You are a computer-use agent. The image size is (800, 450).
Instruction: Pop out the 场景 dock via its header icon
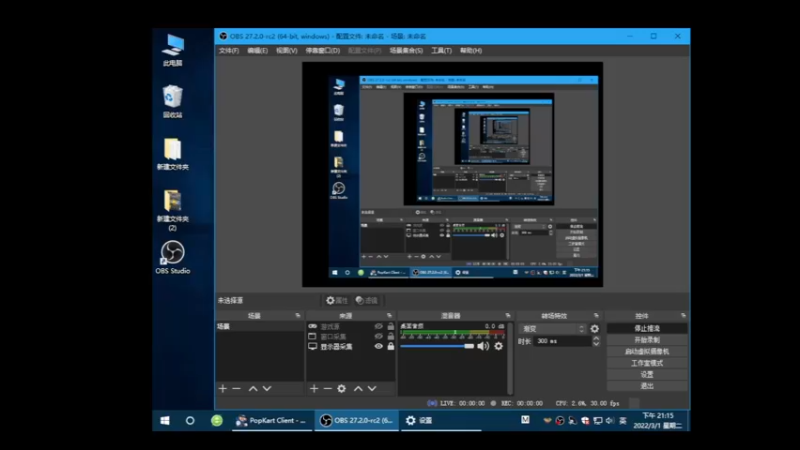(298, 316)
